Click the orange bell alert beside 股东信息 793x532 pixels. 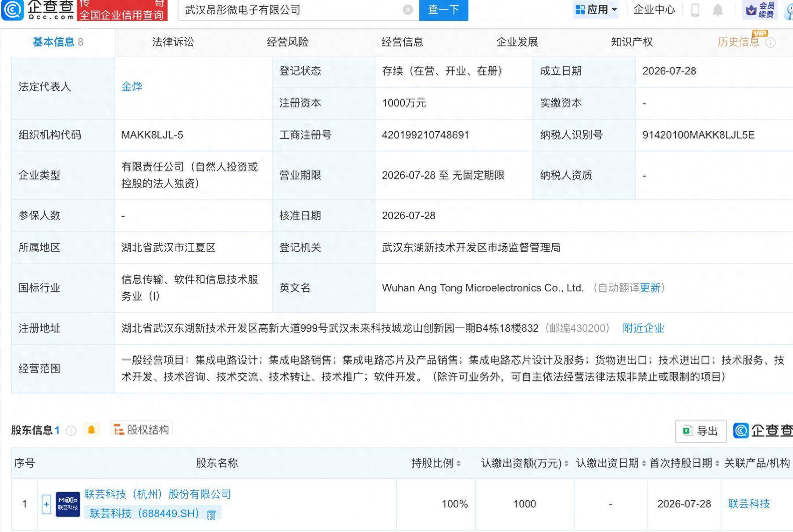[91, 430]
